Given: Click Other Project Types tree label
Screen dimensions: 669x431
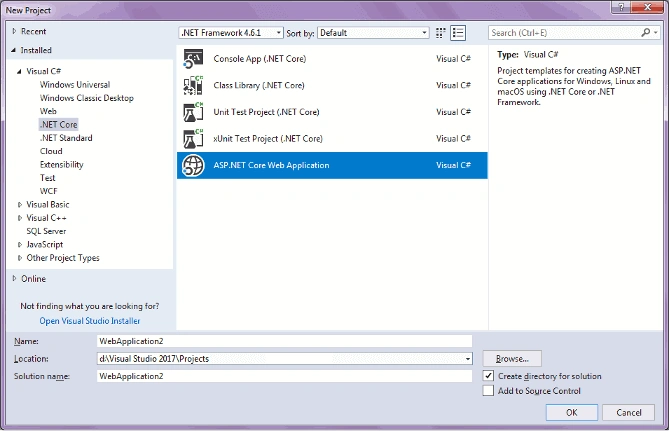Looking at the screenshot, I should pos(63,258).
